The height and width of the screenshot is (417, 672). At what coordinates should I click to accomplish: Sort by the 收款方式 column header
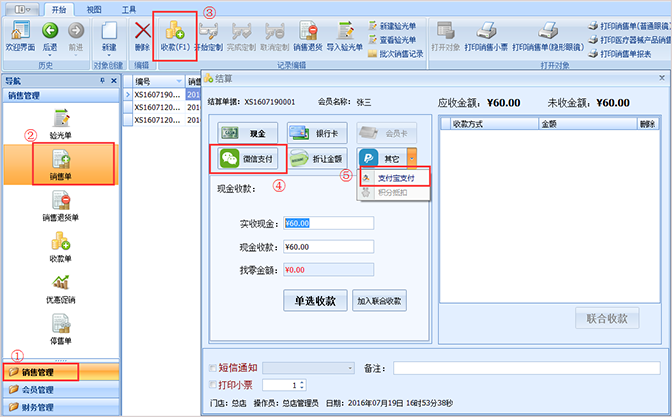pyautogui.click(x=495, y=124)
